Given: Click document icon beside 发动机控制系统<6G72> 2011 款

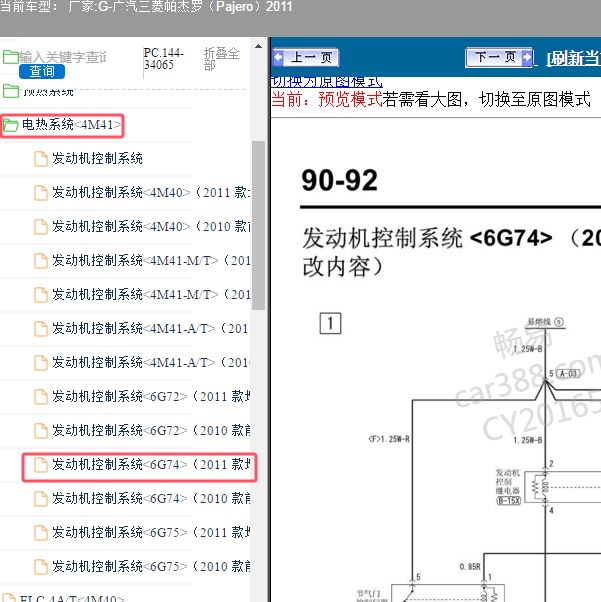Looking at the screenshot, I should click(41, 397).
